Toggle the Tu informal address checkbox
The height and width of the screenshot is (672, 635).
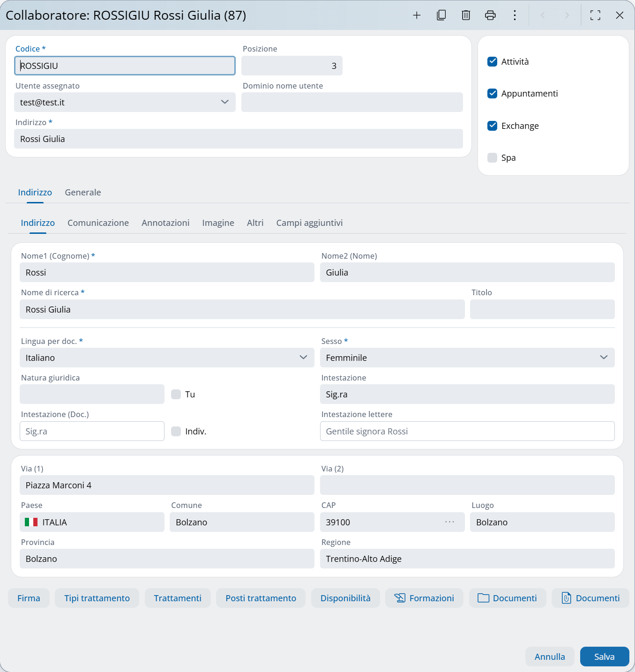point(176,394)
